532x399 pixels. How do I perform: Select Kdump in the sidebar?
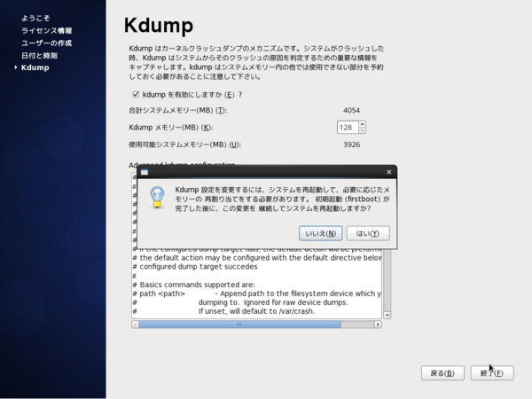pos(35,67)
